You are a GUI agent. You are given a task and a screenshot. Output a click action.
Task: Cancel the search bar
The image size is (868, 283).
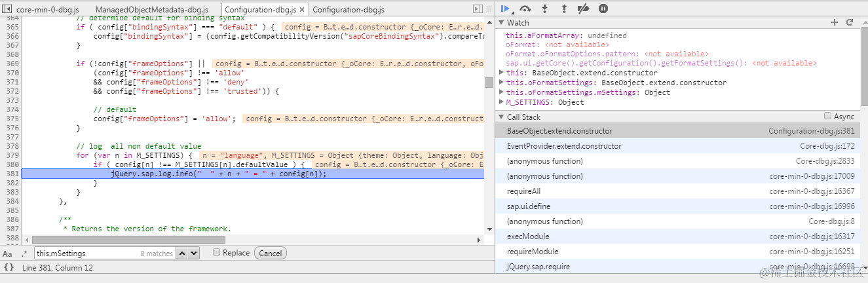click(270, 253)
